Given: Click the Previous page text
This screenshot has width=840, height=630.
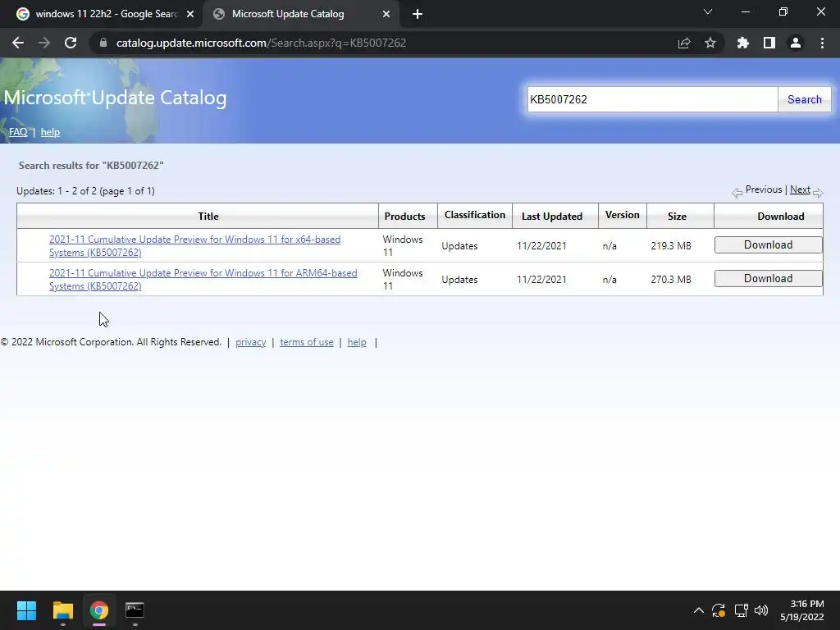Looking at the screenshot, I should point(764,189).
